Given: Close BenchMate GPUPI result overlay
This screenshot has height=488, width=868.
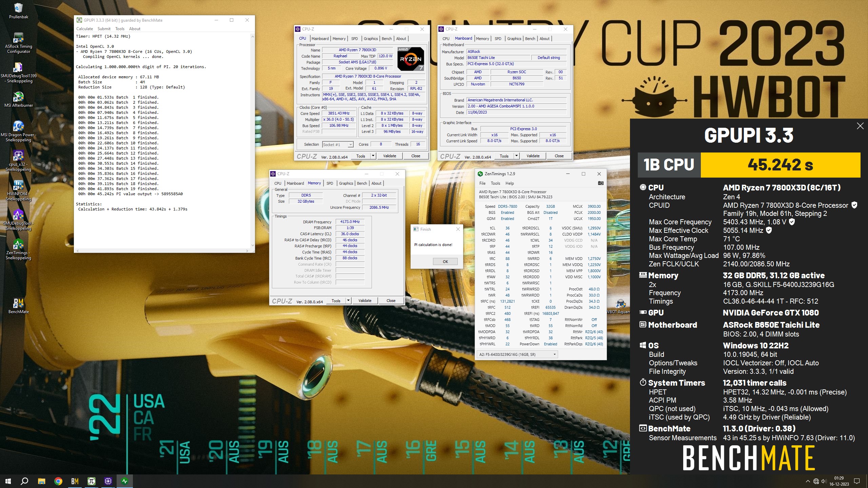Looking at the screenshot, I should click(x=860, y=126).
